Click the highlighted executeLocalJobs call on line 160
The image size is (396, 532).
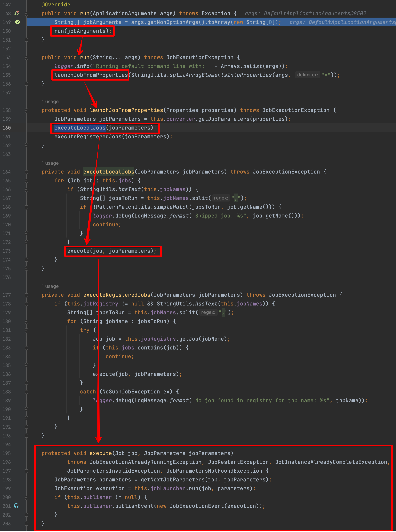[x=80, y=128]
